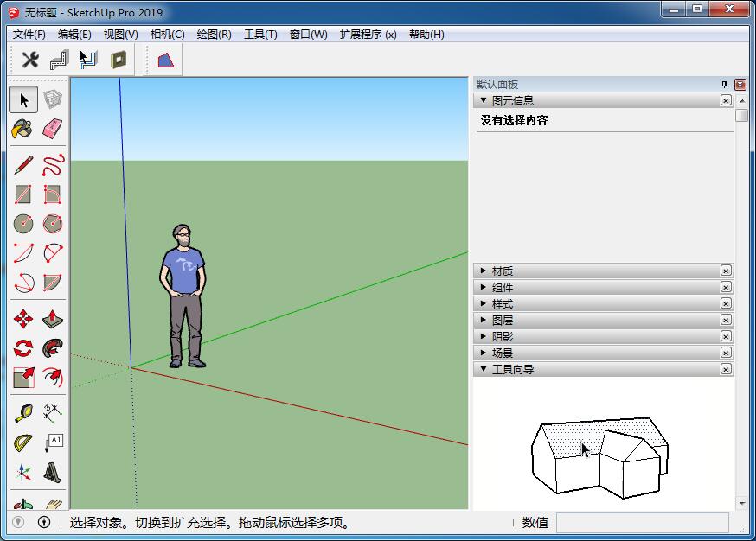Open the 编辑(E) menu
This screenshot has height=541, width=756.
tap(74, 35)
